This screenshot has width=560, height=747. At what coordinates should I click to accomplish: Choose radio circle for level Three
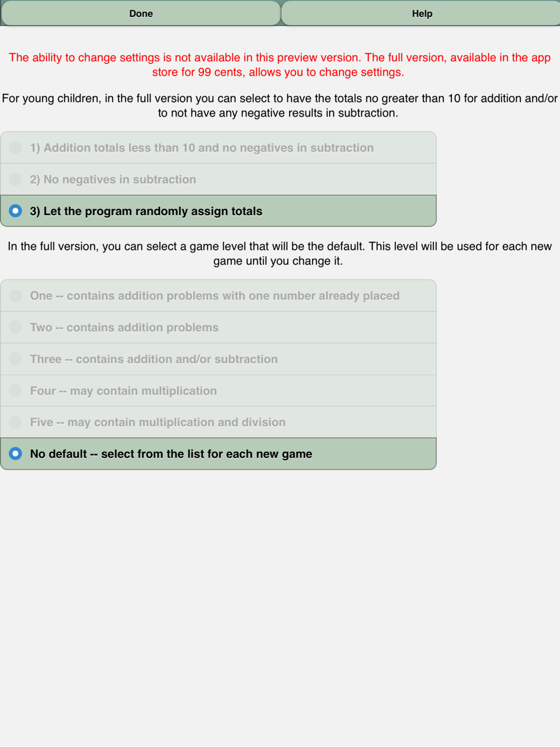point(16,358)
